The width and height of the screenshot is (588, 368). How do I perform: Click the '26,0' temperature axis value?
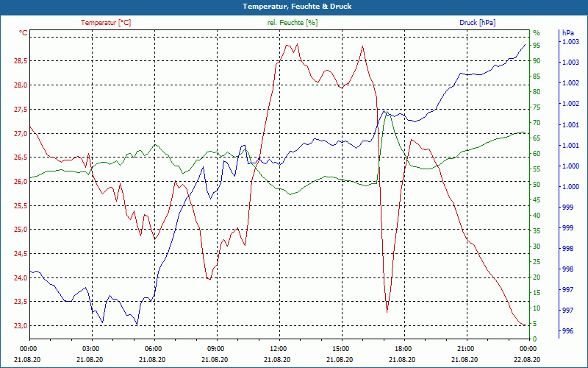pyautogui.click(x=21, y=182)
